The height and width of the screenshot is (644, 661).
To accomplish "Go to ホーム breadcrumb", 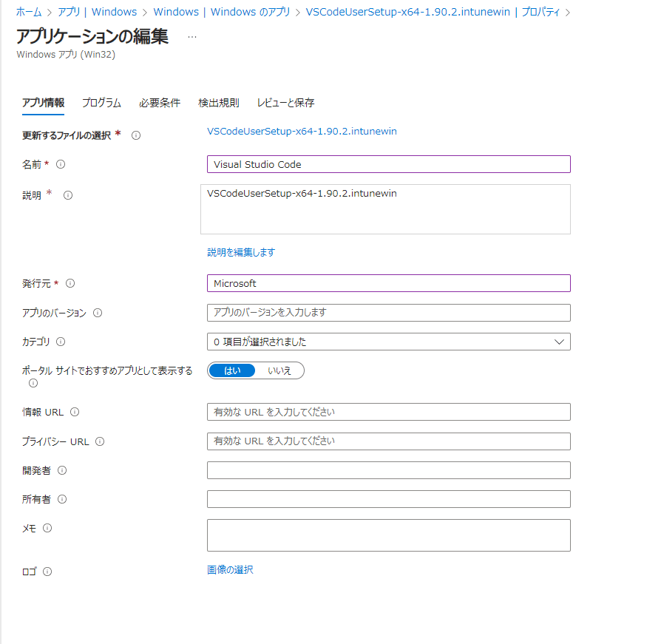I will [29, 12].
